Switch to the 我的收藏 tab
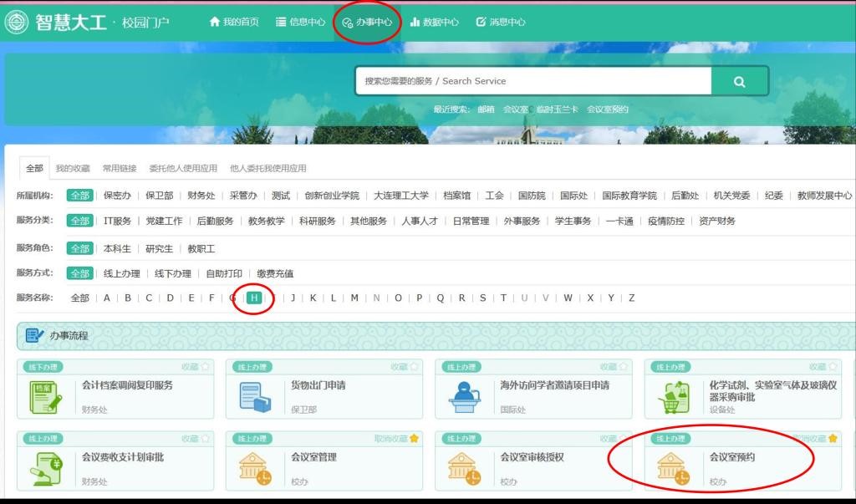This screenshot has width=856, height=504. tap(73, 168)
